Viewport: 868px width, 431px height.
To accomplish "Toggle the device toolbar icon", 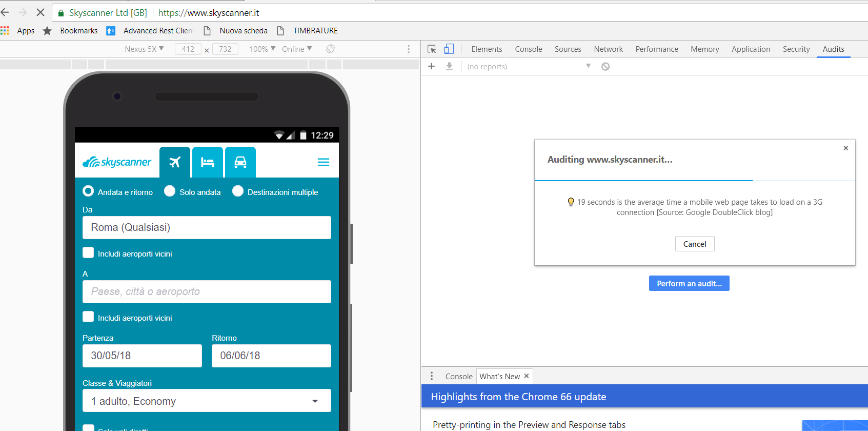I will pos(449,49).
